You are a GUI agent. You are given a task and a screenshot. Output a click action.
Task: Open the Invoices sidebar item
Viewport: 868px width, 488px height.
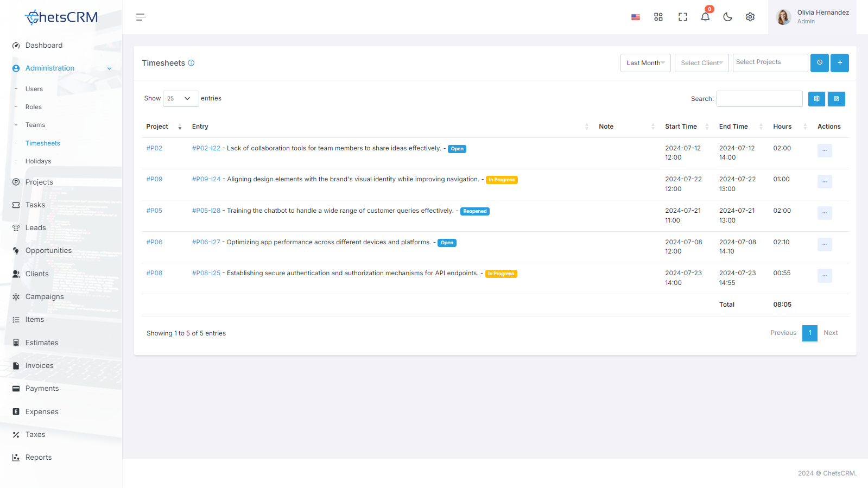[x=40, y=366]
